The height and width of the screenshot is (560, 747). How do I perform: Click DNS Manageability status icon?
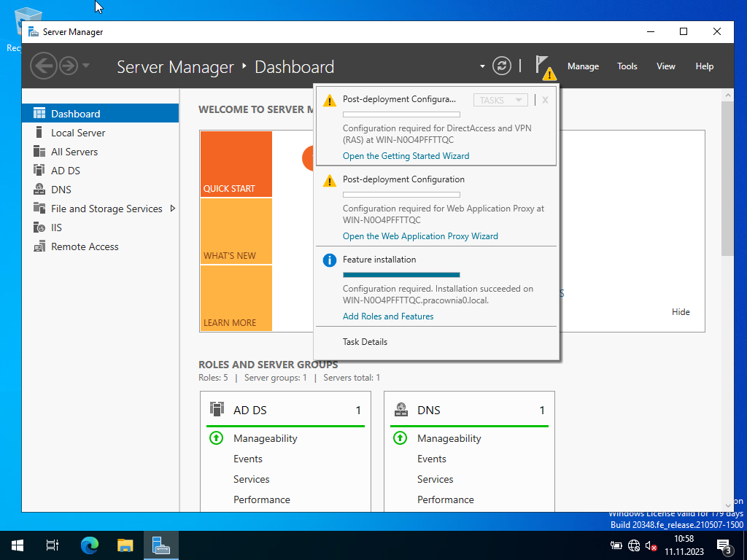[400, 437]
